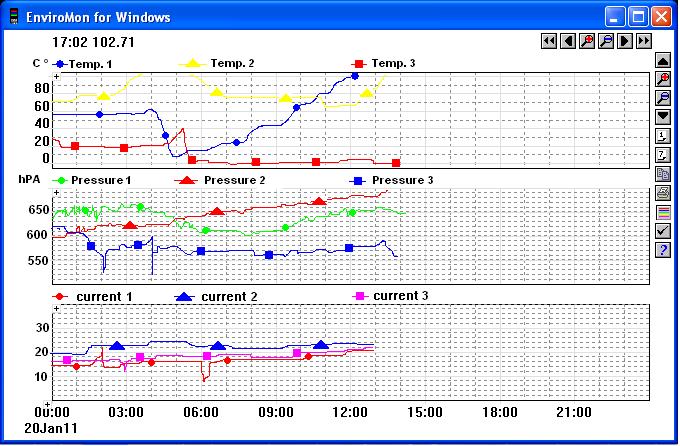Click the '650' value on the pressure axis

39,210
